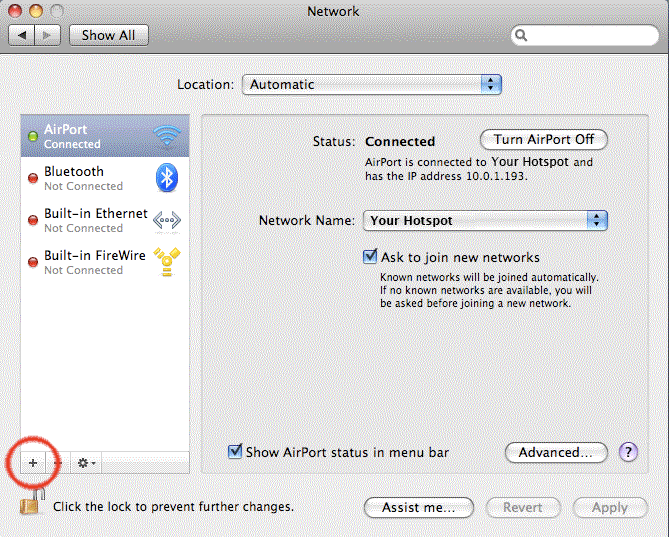The height and width of the screenshot is (537, 669).
Task: Click the Show All button
Action: tap(108, 35)
